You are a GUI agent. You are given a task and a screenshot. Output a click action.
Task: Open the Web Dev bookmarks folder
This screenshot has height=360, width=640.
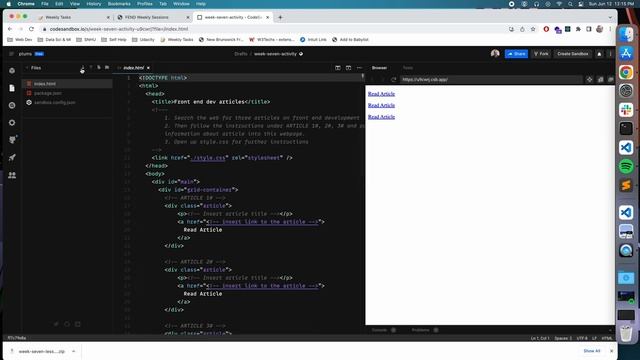tap(20, 40)
